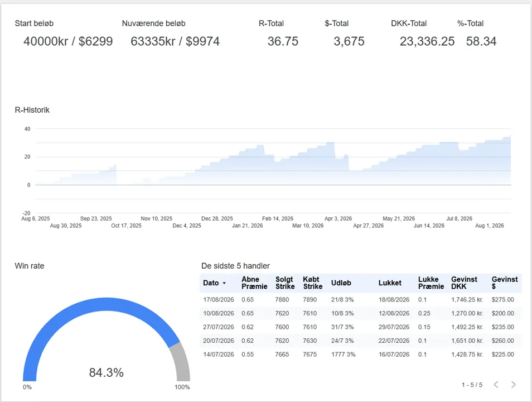Viewport: 532px width, 402px height.
Task: Click the DKK-Total 23,336.25 value
Action: [x=427, y=41]
